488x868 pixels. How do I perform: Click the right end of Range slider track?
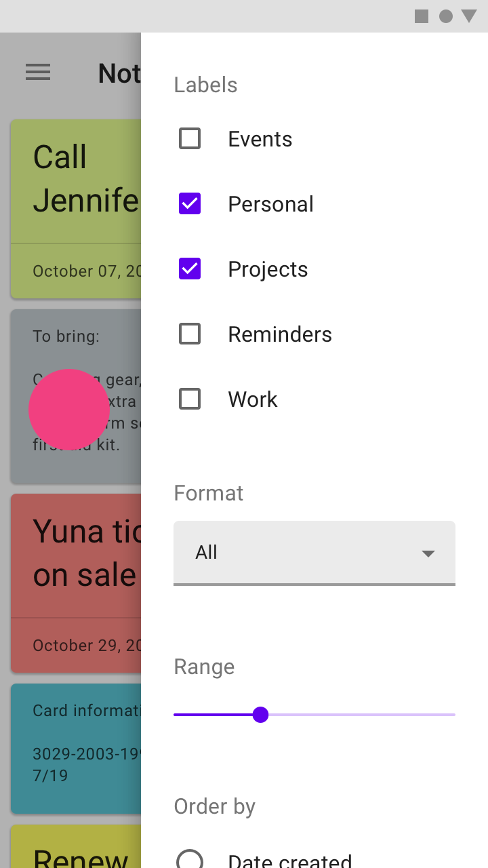(x=453, y=715)
